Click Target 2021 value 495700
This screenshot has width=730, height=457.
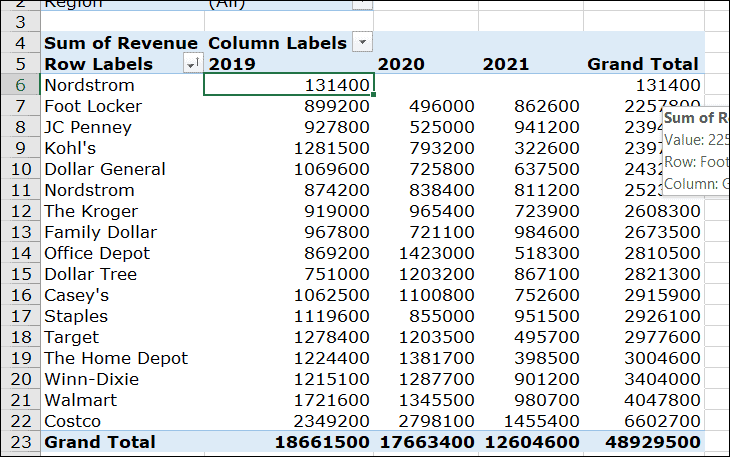(x=547, y=337)
